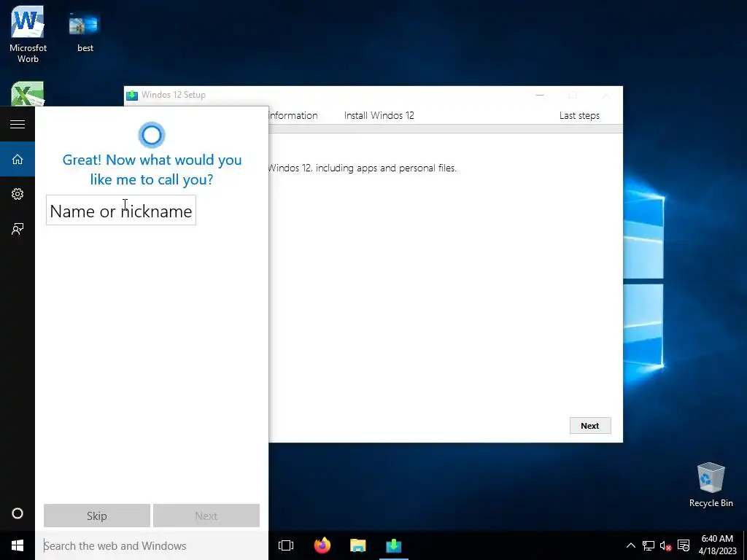747x560 pixels.
Task: Open File Explorer from the taskbar
Action: pyautogui.click(x=357, y=545)
